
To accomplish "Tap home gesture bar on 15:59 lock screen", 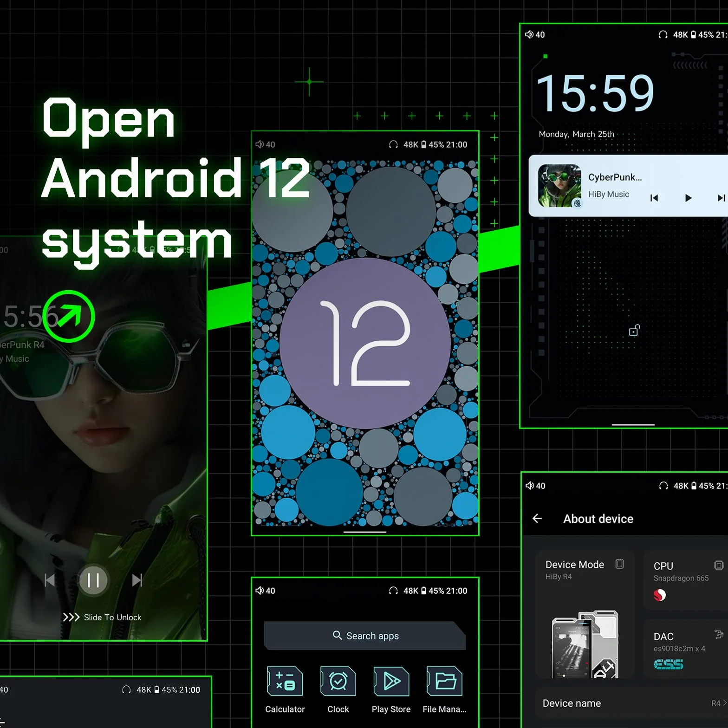I will tap(633, 424).
